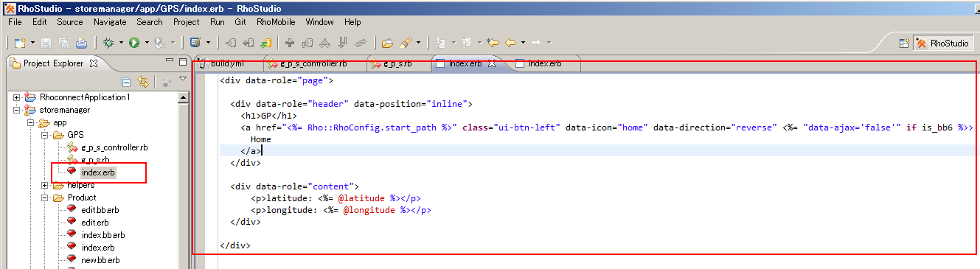980x269 pixels.
Task: Click the Search flashlight toolbar icon
Action: tap(406, 43)
